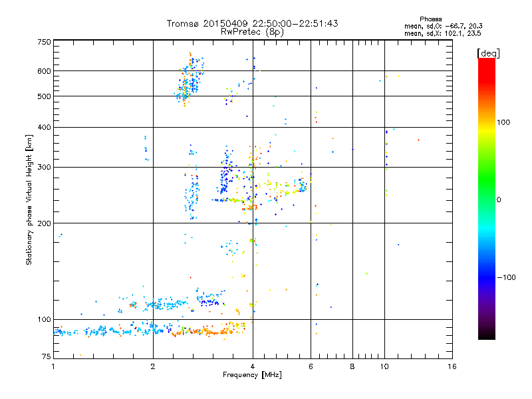Click the 'Frequency [MHz]' axis title

coord(252,375)
